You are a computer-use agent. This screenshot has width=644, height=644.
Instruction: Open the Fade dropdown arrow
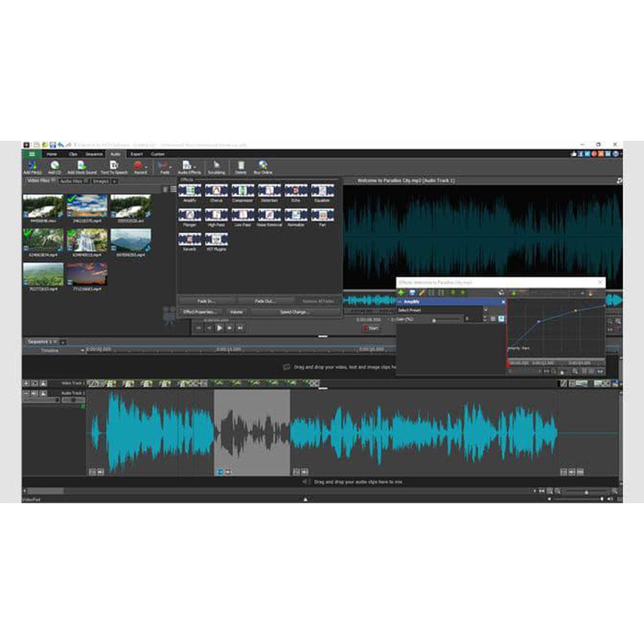coord(170,167)
